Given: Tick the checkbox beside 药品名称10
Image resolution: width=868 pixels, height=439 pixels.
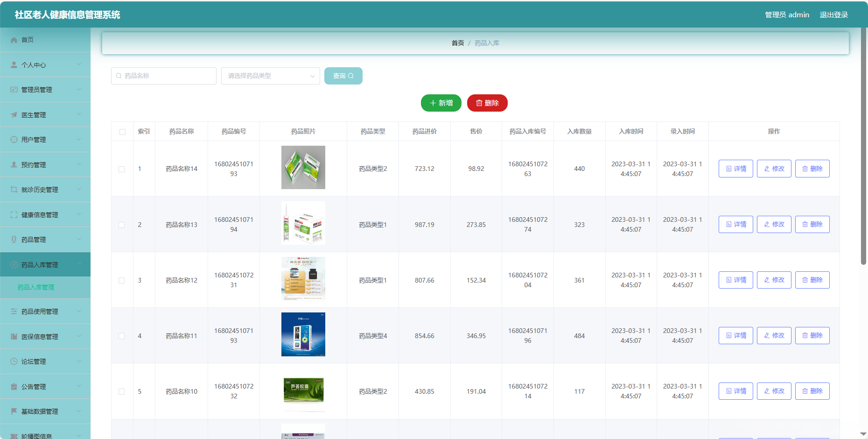Looking at the screenshot, I should [122, 391].
